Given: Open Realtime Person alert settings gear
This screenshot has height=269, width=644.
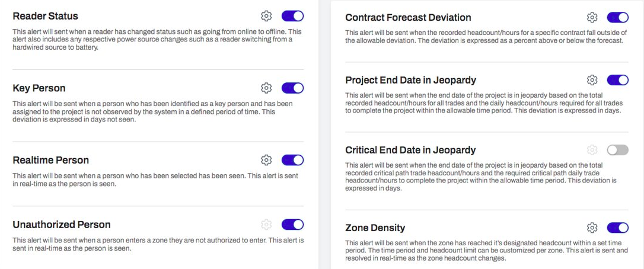Looking at the screenshot, I should pyautogui.click(x=266, y=160).
